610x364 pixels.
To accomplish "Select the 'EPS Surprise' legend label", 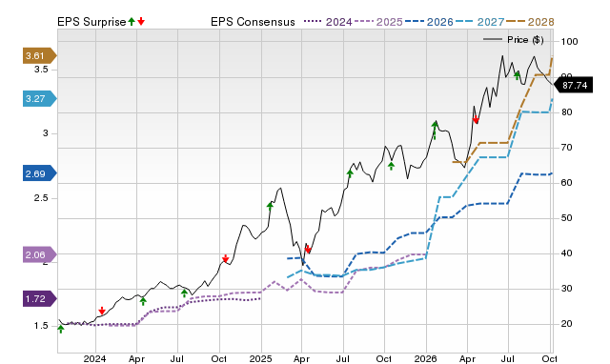I will [x=91, y=22].
